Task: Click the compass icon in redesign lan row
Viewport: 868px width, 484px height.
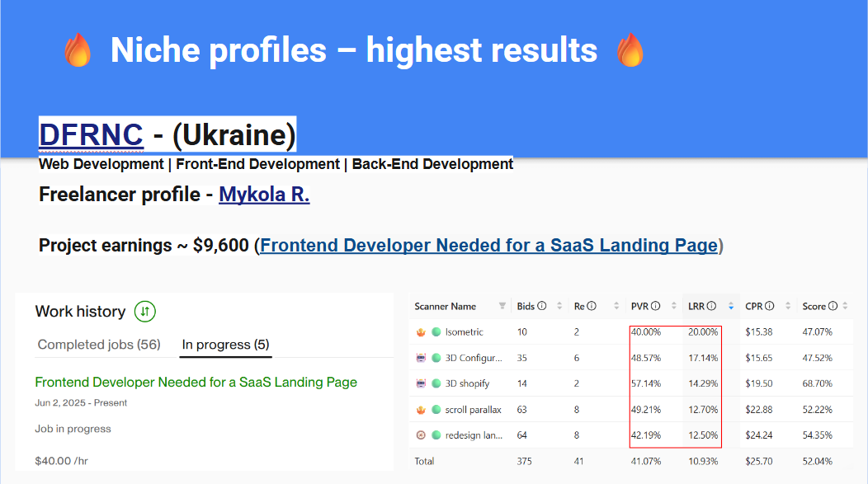Action: click(421, 435)
